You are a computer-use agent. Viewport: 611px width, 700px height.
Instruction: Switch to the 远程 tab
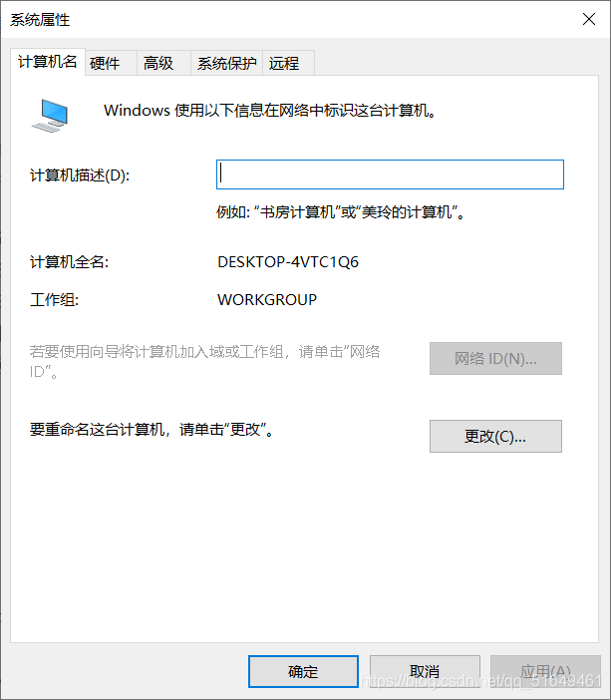pos(288,63)
